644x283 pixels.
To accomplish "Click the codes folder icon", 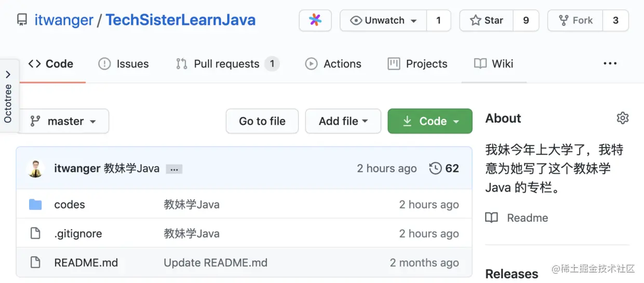I will tap(35, 205).
